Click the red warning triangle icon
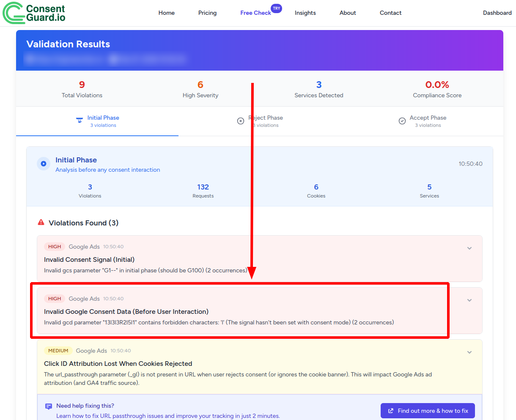 (x=41, y=222)
